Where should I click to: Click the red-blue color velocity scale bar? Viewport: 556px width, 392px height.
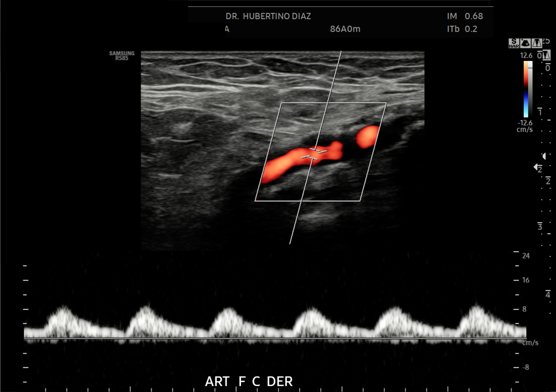coord(526,89)
